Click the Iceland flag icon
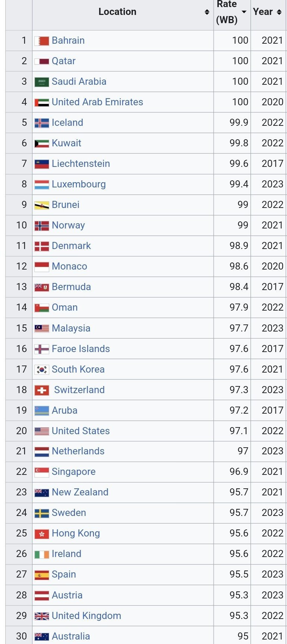 (x=42, y=123)
